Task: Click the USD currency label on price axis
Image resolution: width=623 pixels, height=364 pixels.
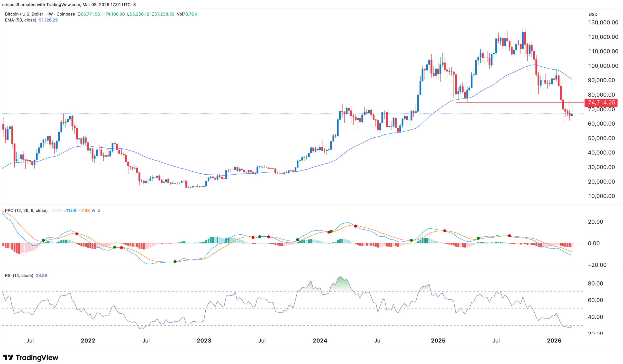Action: pos(593,14)
